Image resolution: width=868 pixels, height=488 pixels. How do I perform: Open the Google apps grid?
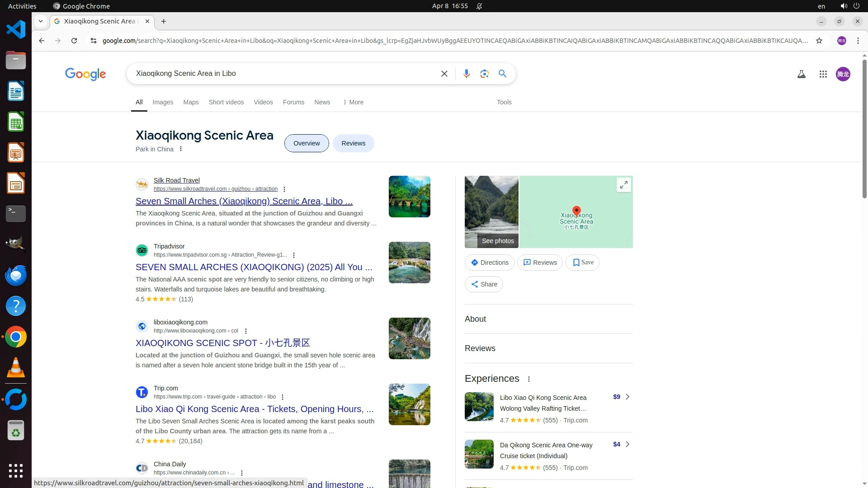[823, 74]
